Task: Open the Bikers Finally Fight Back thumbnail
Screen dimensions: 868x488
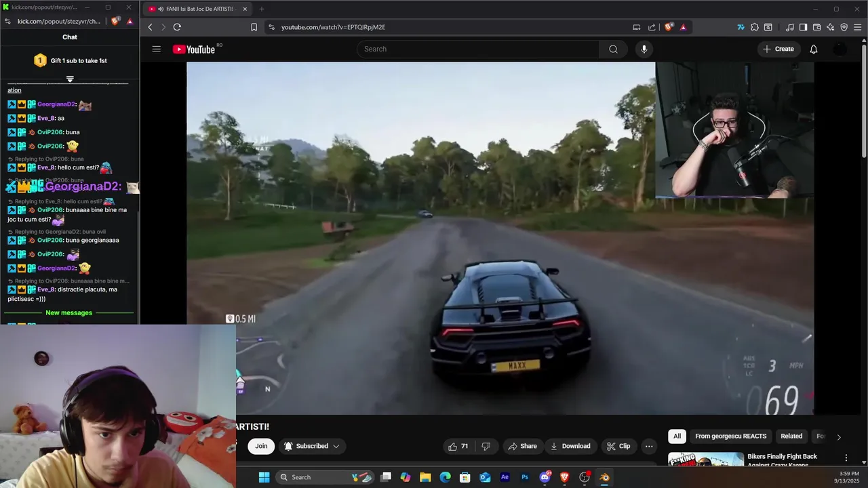Action: pos(706,460)
